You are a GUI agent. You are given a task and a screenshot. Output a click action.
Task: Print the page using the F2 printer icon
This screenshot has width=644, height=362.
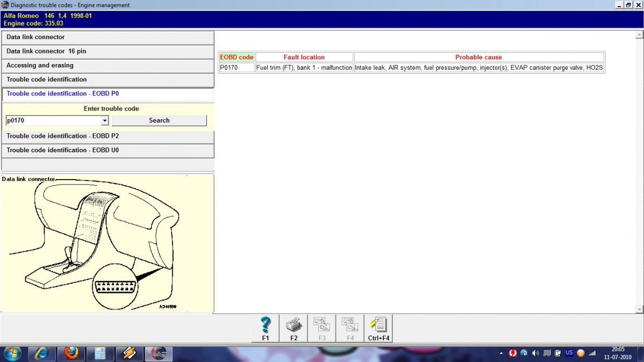[294, 328]
